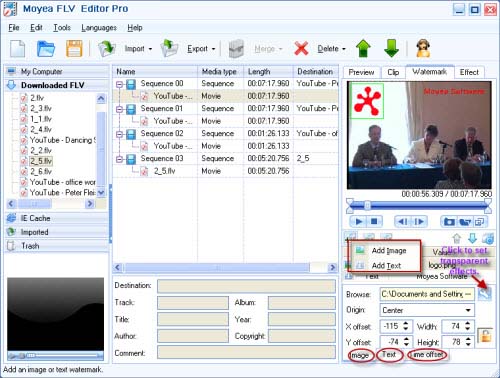500x378 pixels.
Task: Open the Origin Center combo box
Action: 427,310
